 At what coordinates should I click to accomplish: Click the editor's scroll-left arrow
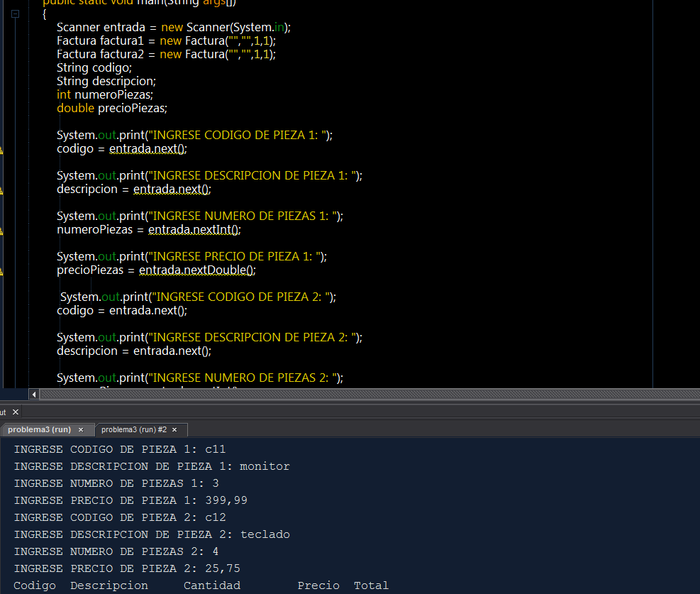tap(34, 395)
